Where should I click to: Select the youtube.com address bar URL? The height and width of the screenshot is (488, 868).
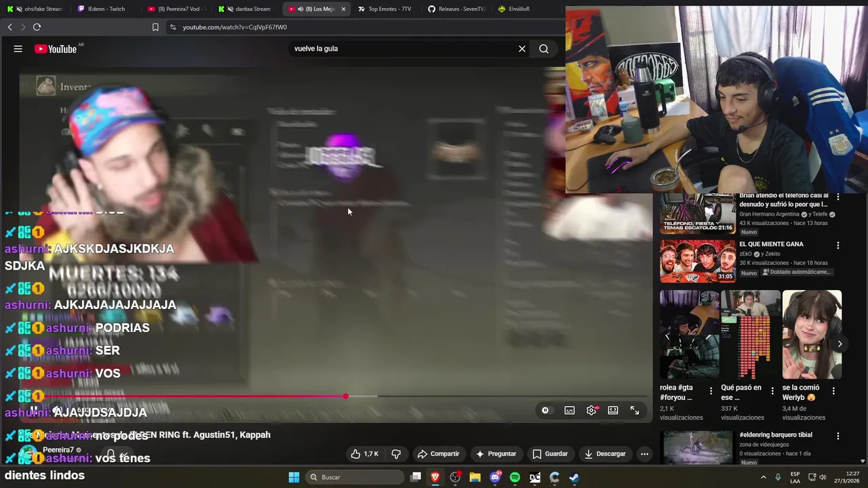coord(235,27)
